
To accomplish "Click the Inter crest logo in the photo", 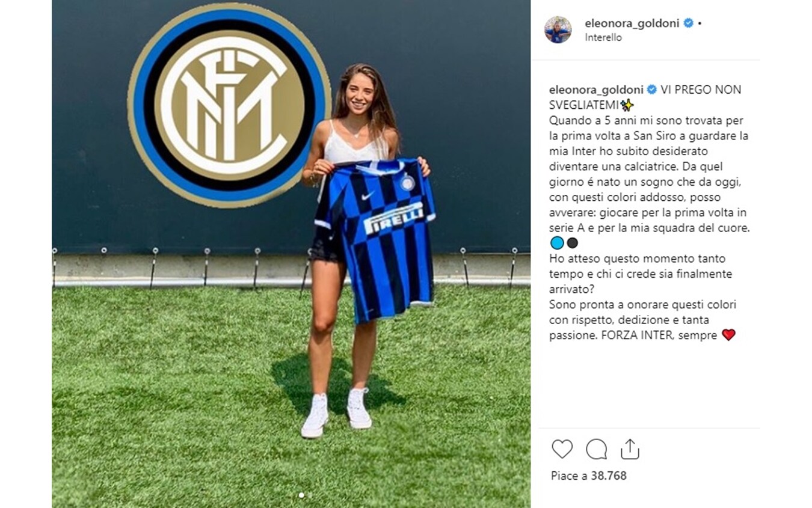I will [x=229, y=105].
